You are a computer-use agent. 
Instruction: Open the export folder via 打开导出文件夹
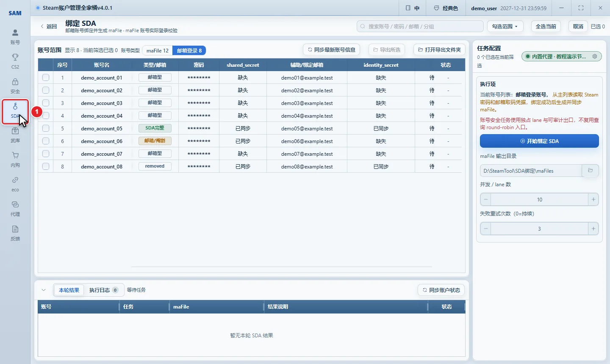[x=439, y=50]
